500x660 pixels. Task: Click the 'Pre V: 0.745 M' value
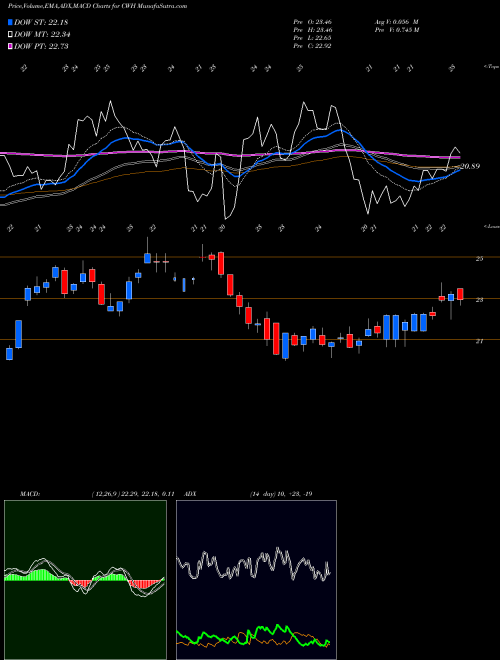(396, 30)
